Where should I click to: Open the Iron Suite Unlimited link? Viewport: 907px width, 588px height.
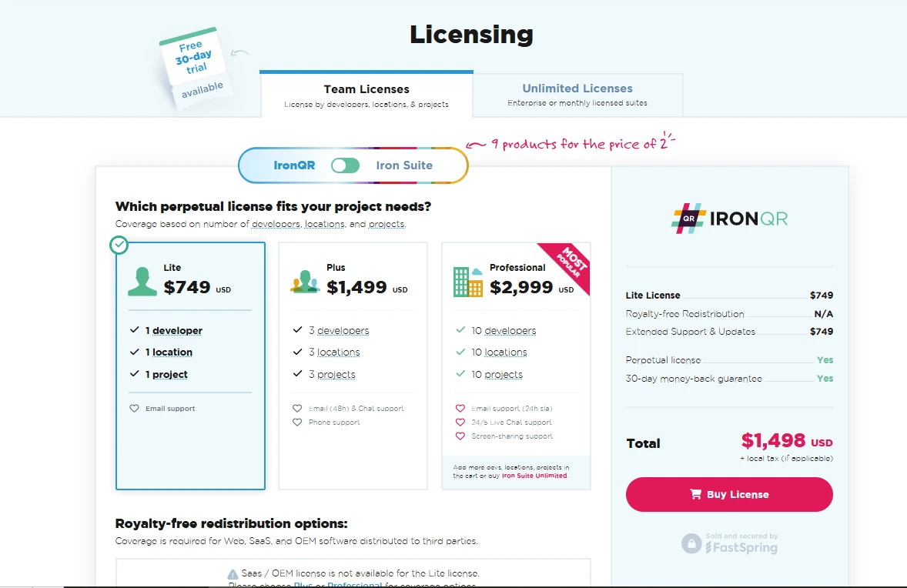(x=534, y=476)
